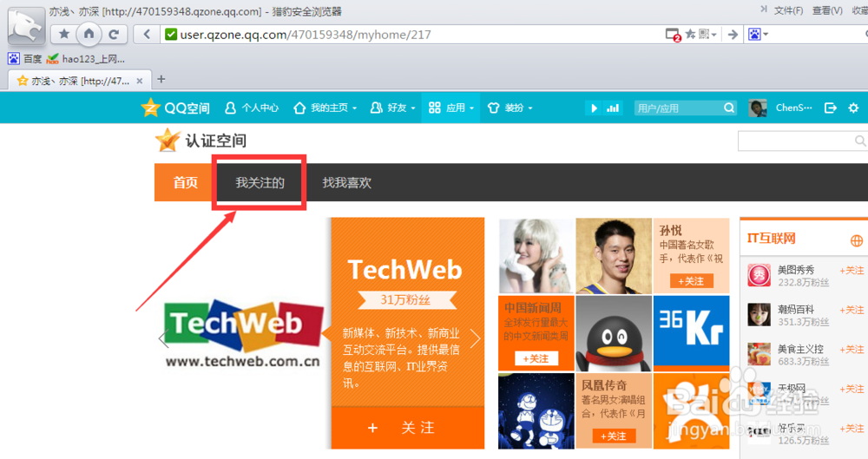Open the ChenS profile avatar
Screen dimensions: 868x459
pos(758,108)
